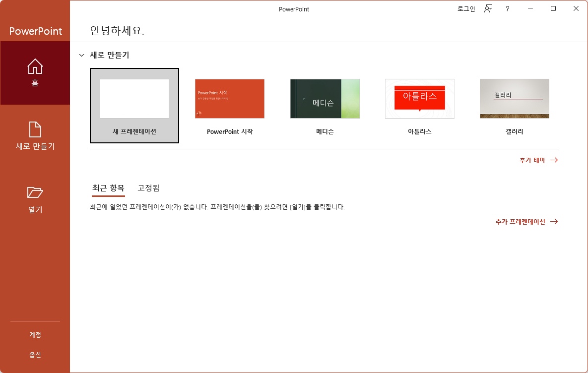Viewport: 588px width, 373px height.
Task: Click the feedback person icon in title bar
Action: point(488,8)
